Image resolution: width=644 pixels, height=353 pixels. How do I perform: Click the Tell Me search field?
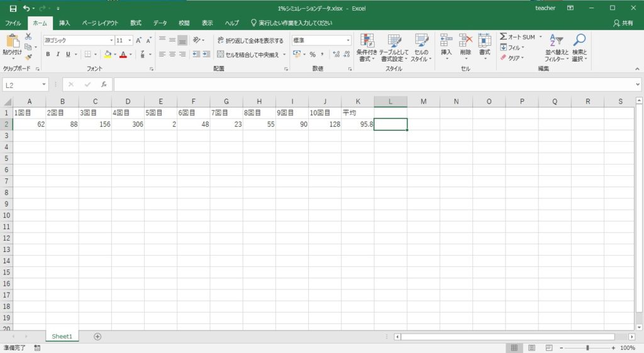[x=291, y=23]
